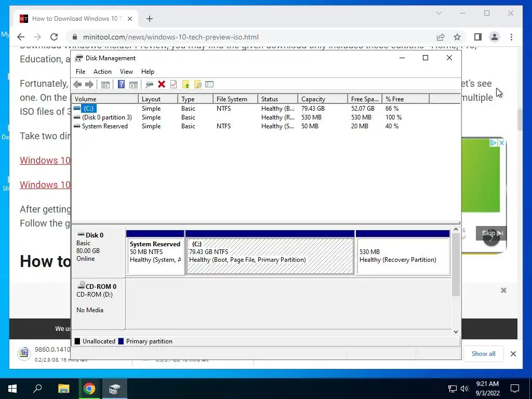Close the How to Download Windows 10 tab
Viewport: 532px width, 399px height.
129,19
